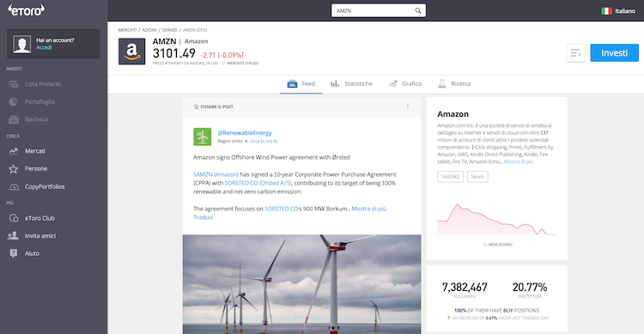The width and height of the screenshot is (644, 334).
Task: Switch to the Ricerca tab
Action: pos(454,84)
